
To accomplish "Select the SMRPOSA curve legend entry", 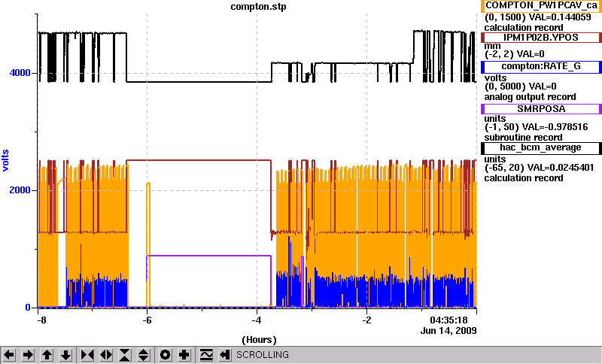I will [x=541, y=109].
